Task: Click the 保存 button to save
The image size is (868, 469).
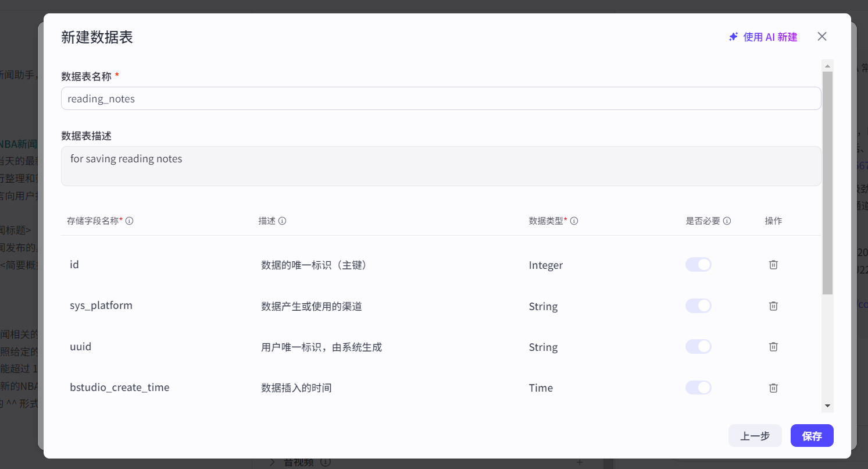Action: click(812, 435)
